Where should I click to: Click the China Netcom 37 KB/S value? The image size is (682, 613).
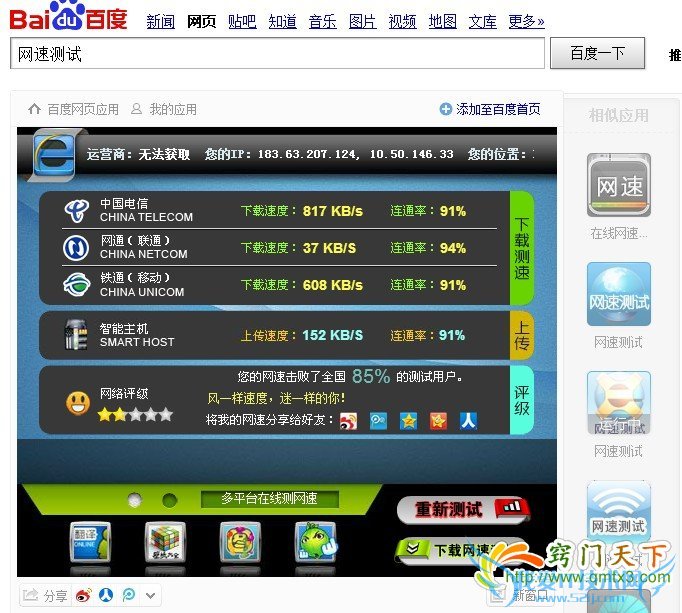point(329,248)
